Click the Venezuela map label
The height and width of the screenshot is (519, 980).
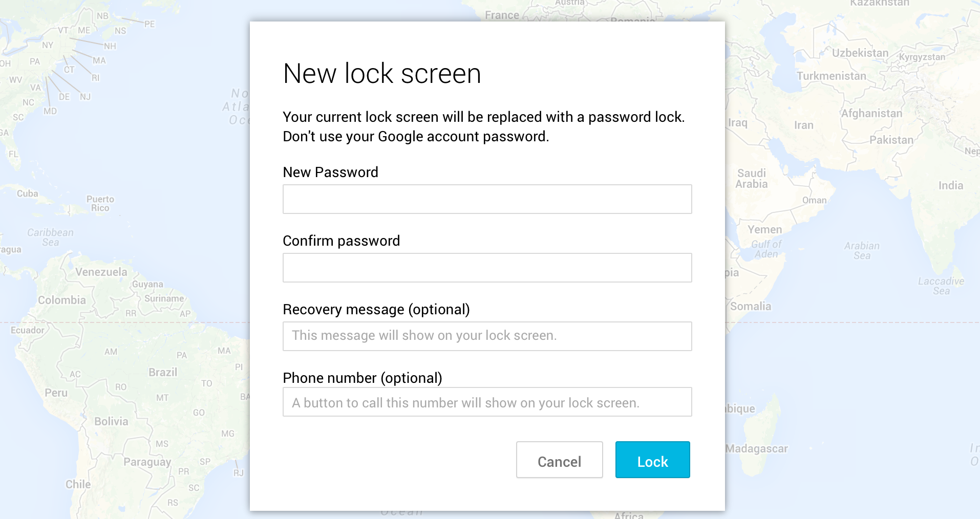100,273
